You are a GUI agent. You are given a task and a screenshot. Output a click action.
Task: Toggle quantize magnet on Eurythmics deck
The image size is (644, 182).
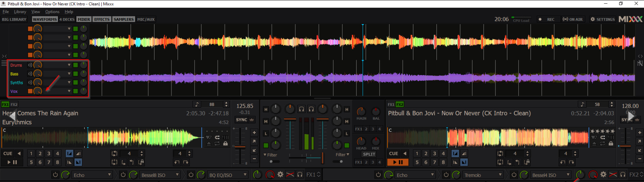click(x=216, y=138)
